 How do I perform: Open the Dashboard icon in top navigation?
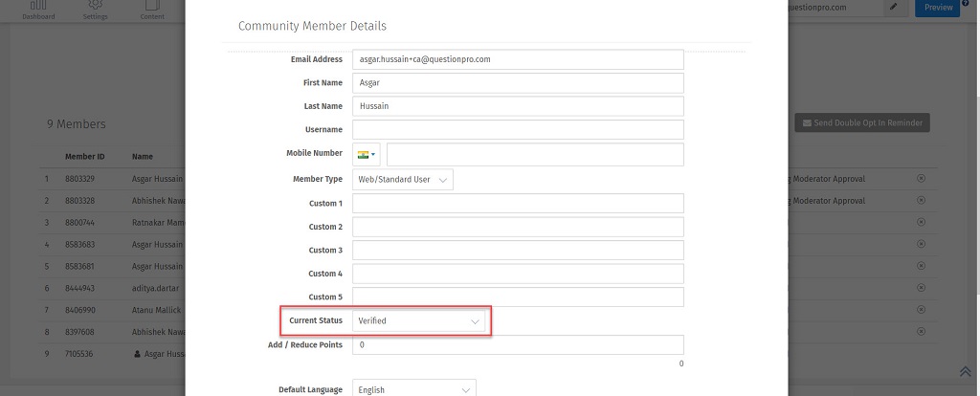[38, 8]
